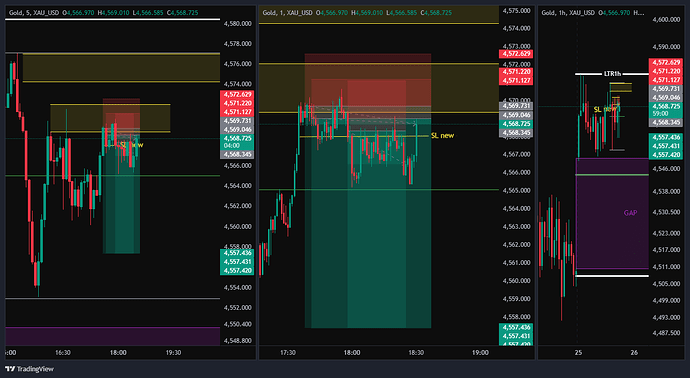
Task: Click the 19:30 time label on 5-minute chart
Action: 173,353
